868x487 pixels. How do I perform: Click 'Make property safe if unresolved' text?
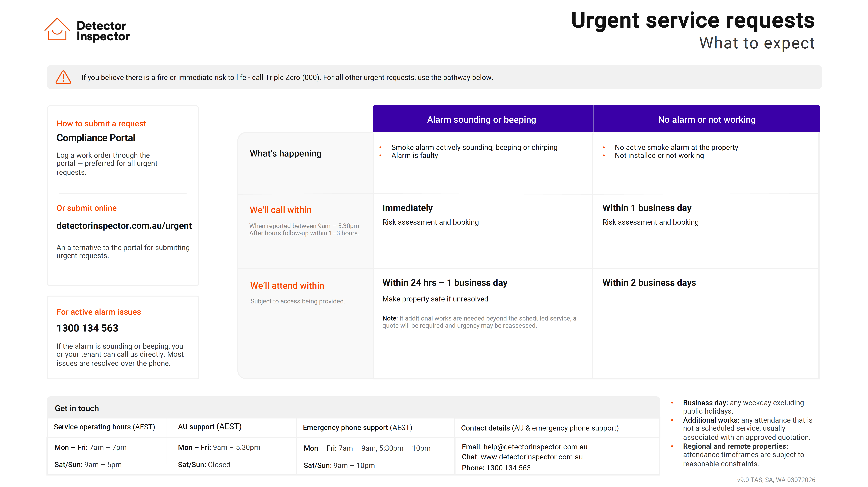[x=435, y=299]
